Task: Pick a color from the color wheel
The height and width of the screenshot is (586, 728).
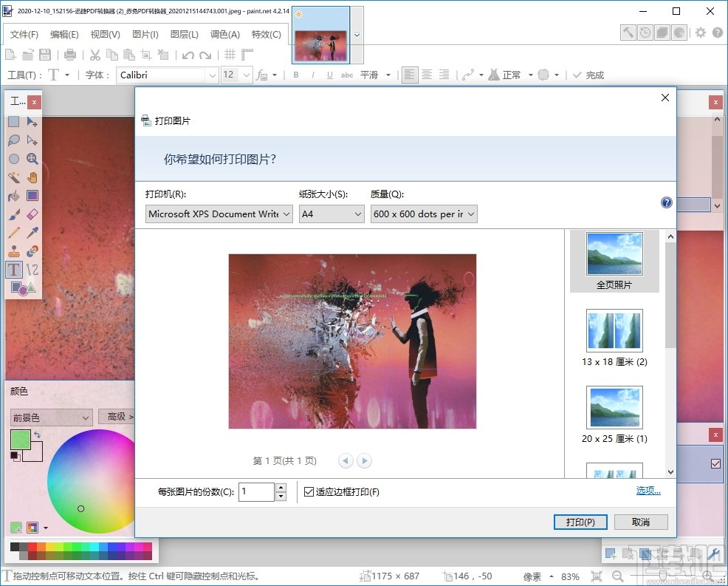Action: tap(91, 481)
